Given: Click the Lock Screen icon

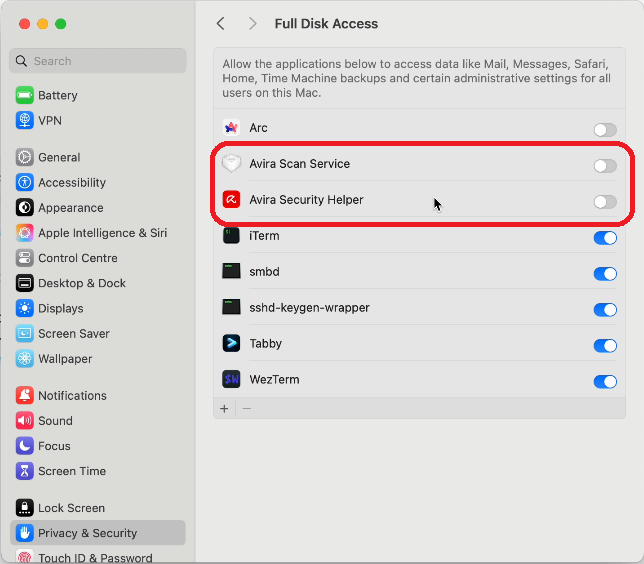Looking at the screenshot, I should click(25, 508).
